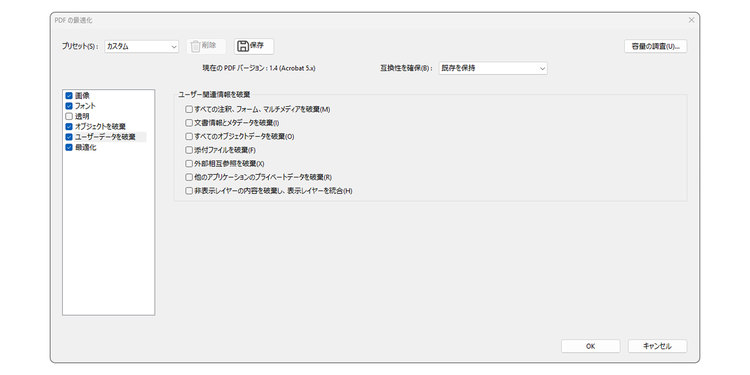Check 文書情報とメタデータを破棄
The height and width of the screenshot is (375, 750).
click(x=189, y=123)
